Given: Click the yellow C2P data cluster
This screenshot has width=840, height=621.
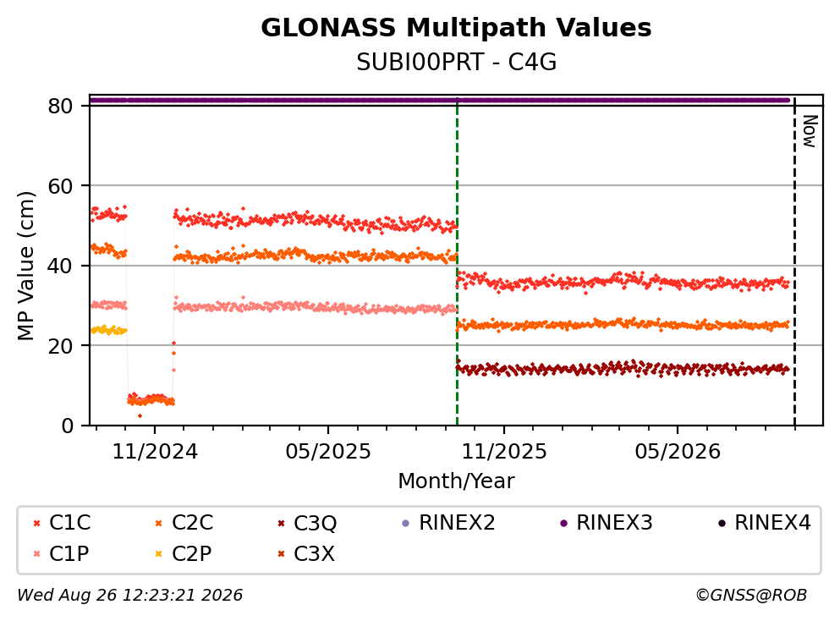Looking at the screenshot, I should tap(109, 330).
